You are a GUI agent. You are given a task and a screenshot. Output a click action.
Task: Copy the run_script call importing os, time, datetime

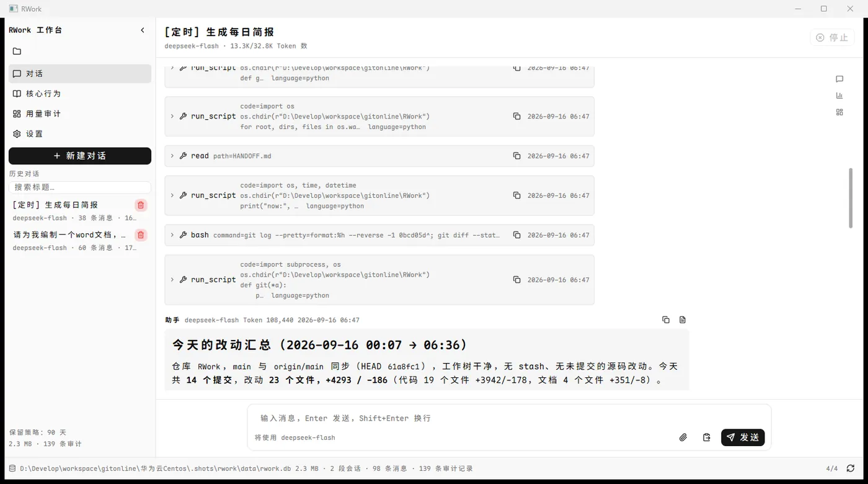(516, 195)
